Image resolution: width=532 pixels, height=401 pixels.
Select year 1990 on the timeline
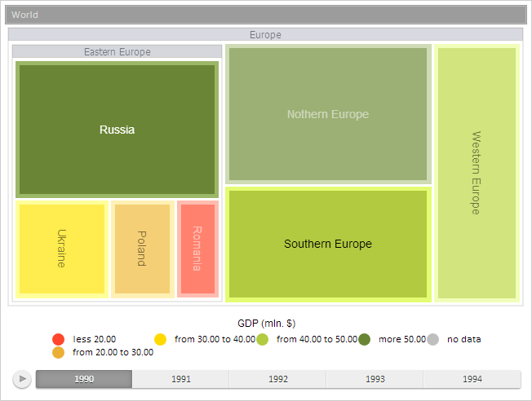click(84, 379)
